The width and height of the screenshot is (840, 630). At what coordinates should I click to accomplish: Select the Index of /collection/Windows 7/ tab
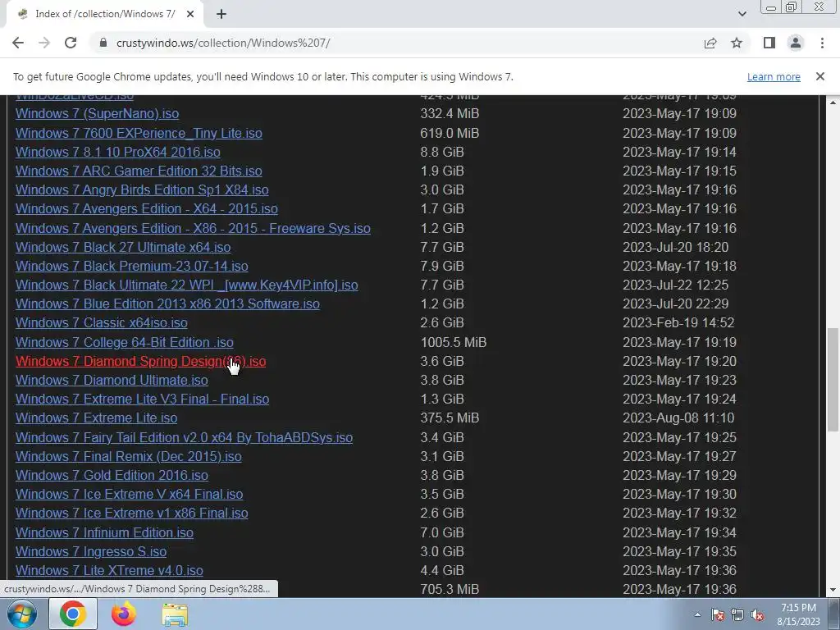[x=104, y=14]
